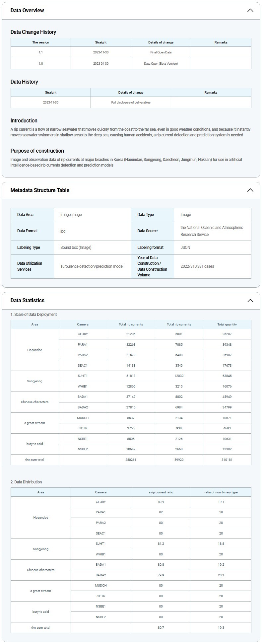Image resolution: width=262 pixels, height=644 pixels.
Task: Collapse the Data Overview section chevron
Action: [x=250, y=10]
